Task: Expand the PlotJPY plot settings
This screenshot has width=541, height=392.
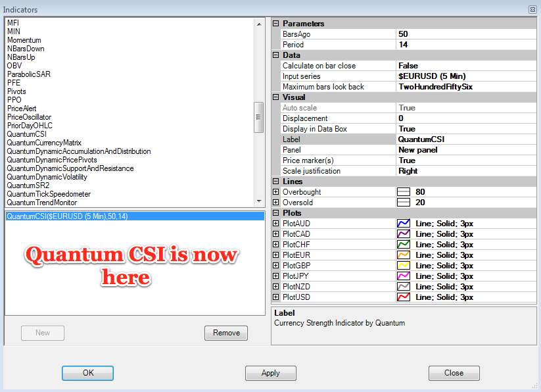Action: click(275, 276)
